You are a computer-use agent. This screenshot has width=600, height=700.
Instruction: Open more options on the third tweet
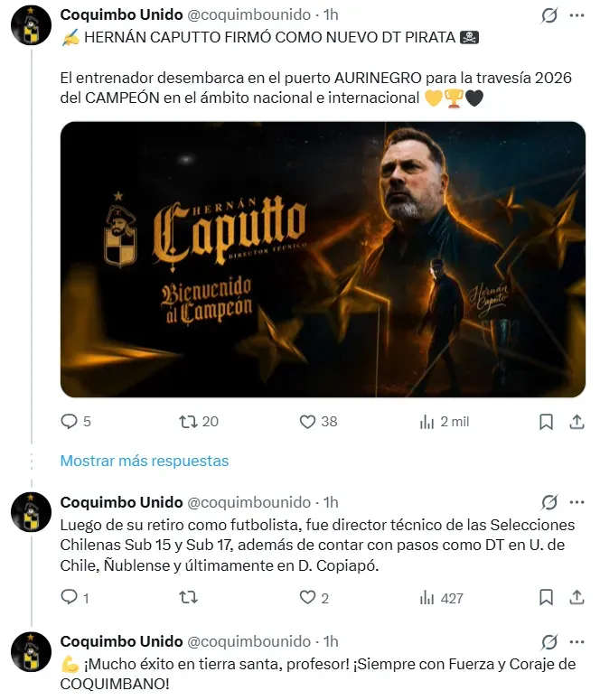[577, 642]
